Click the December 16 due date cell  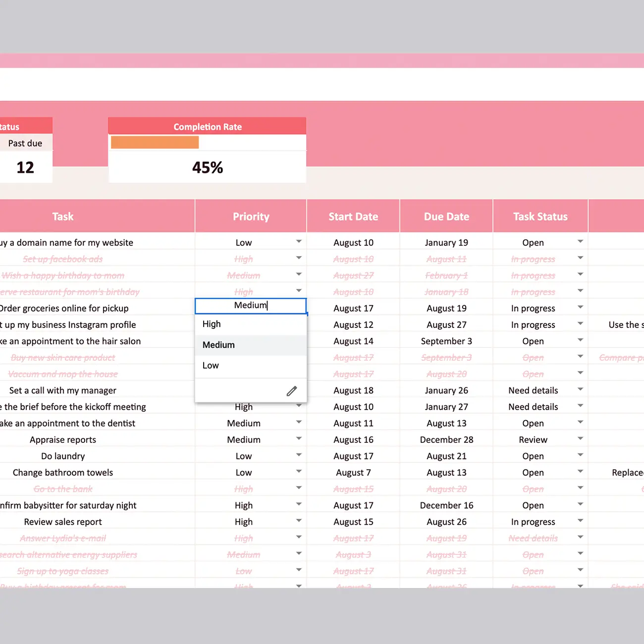(x=446, y=505)
